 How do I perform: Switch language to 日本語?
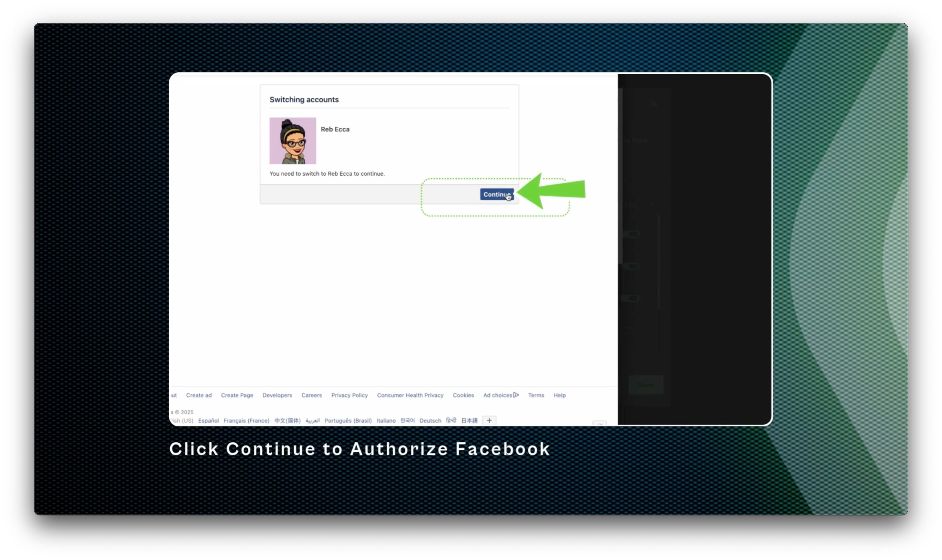[x=469, y=420]
